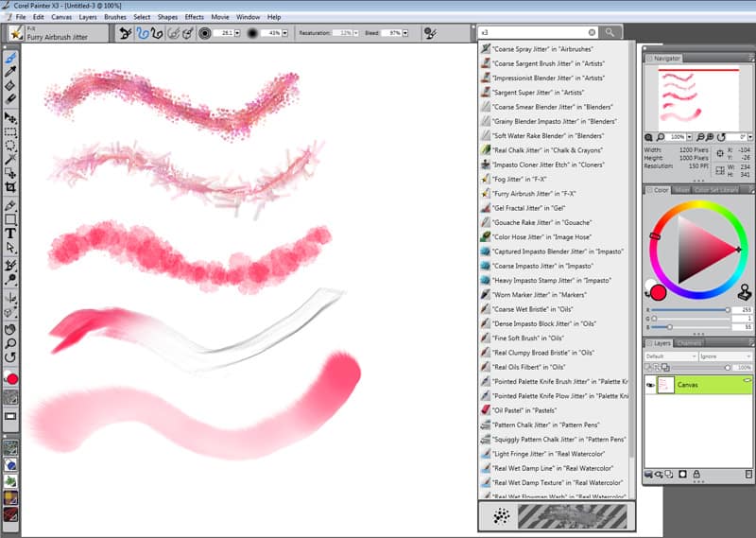Image resolution: width=756 pixels, height=538 pixels.
Task: Open the Navigator rotation angle dropdown
Action: point(749,137)
